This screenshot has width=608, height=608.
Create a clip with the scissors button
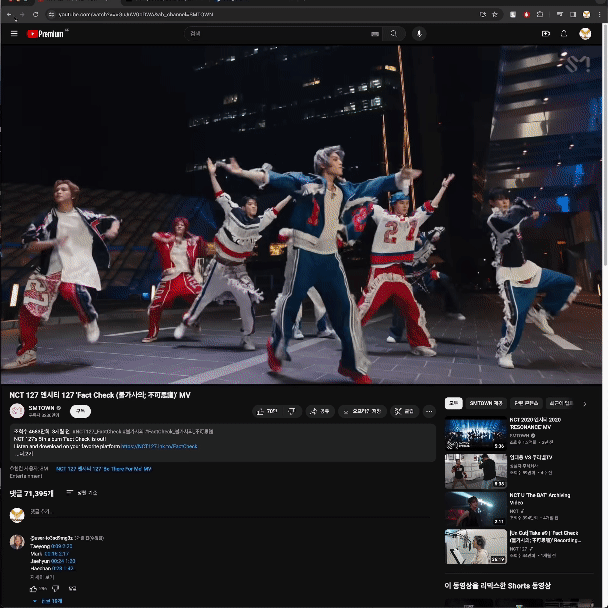pos(404,411)
